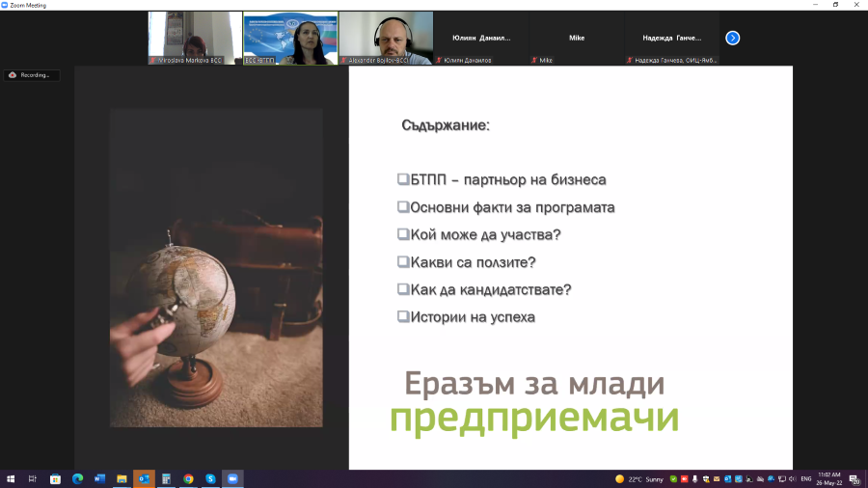Screen dimensions: 868x488
Task: Click slide text "Основни факти за програмата"
Action: 513,207
